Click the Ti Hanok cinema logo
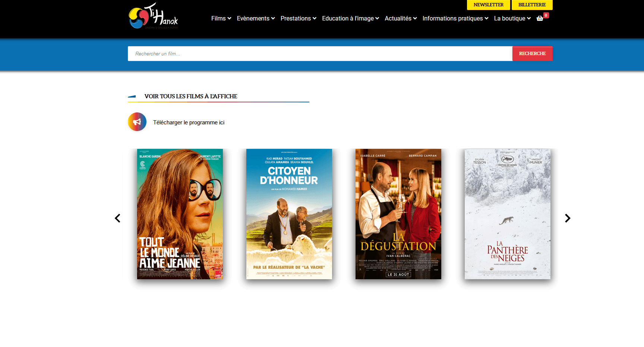The width and height of the screenshot is (644, 347). [x=154, y=16]
